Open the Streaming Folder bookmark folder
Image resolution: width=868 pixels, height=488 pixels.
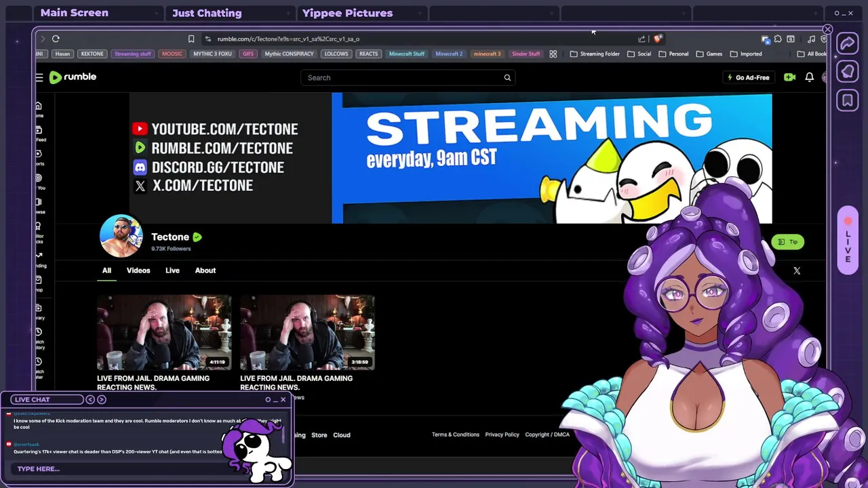[595, 54]
